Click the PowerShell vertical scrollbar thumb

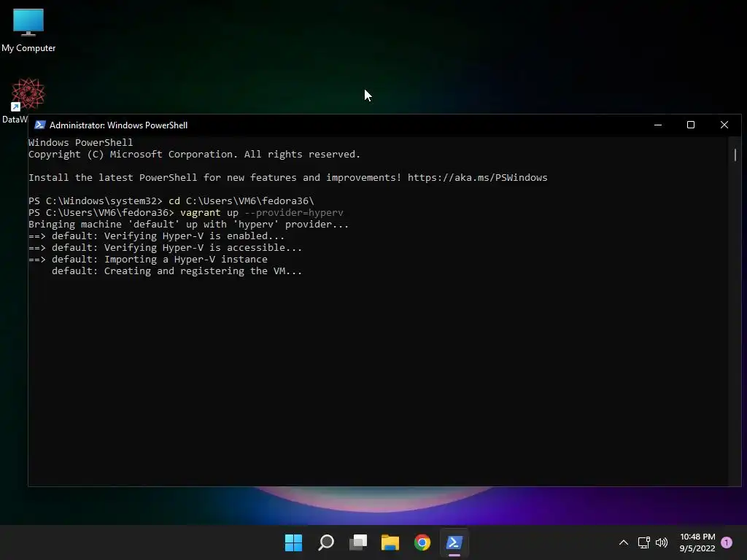click(735, 155)
